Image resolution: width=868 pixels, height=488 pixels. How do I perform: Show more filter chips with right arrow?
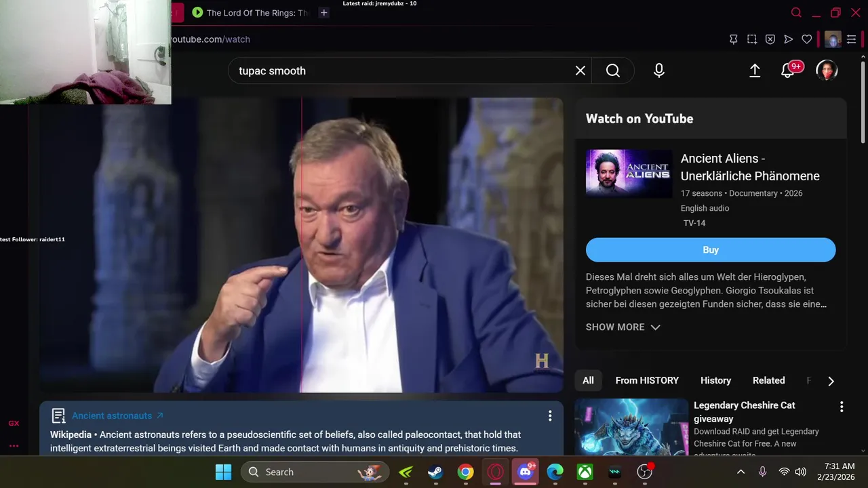click(831, 381)
